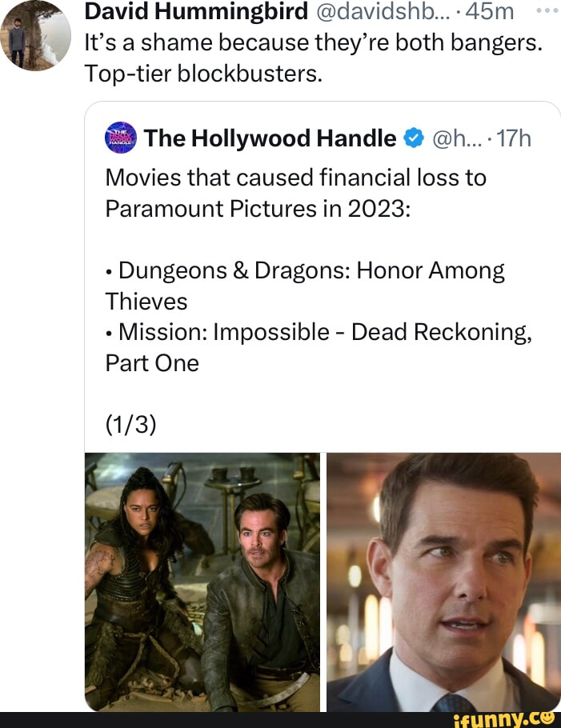Click the Mission: Impossible - Dead Reckoning bullet
561x728 pixels.
click(319, 347)
